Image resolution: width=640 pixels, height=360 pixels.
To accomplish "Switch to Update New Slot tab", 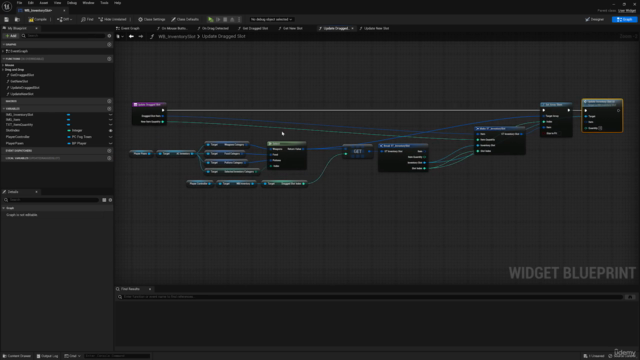I will click(374, 28).
